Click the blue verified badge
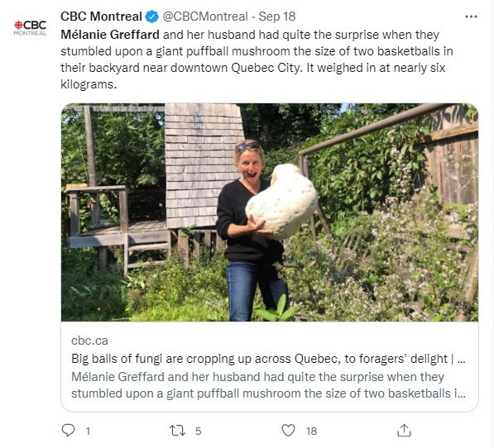This screenshot has height=448, width=494. [x=152, y=17]
